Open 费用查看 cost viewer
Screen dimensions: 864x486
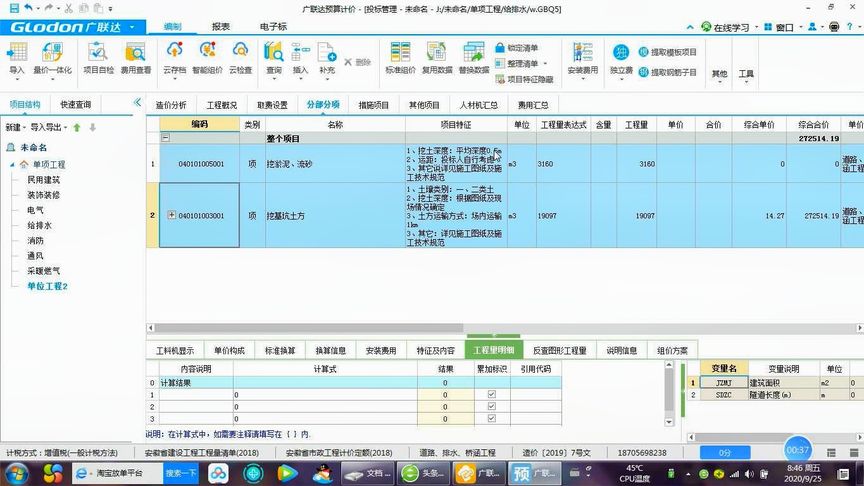[136, 58]
